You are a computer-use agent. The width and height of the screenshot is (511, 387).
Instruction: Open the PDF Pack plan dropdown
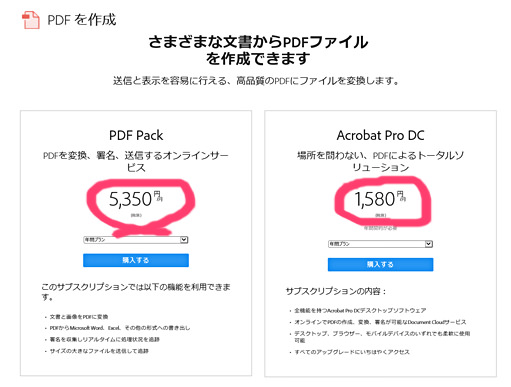pos(136,240)
